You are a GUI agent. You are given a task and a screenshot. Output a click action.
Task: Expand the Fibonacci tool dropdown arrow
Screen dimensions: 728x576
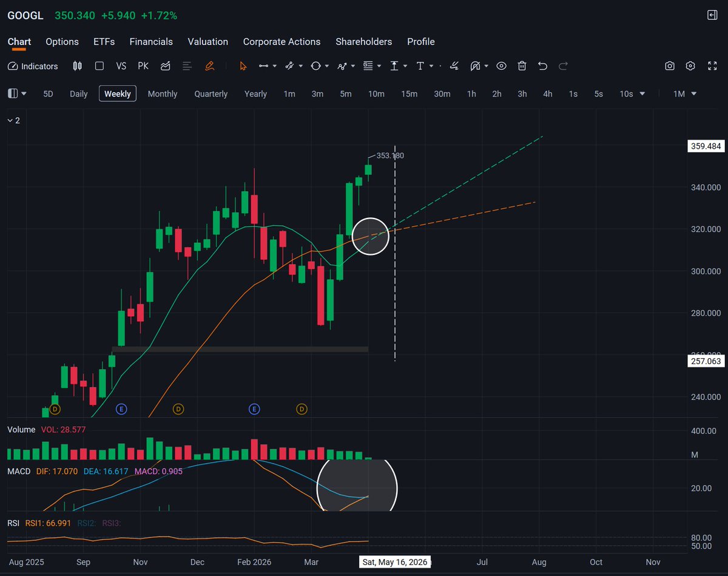[x=379, y=66]
